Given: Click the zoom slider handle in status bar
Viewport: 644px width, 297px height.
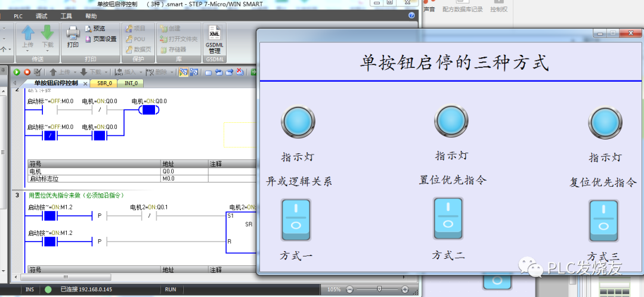Looking at the screenshot, I should click(x=380, y=289).
